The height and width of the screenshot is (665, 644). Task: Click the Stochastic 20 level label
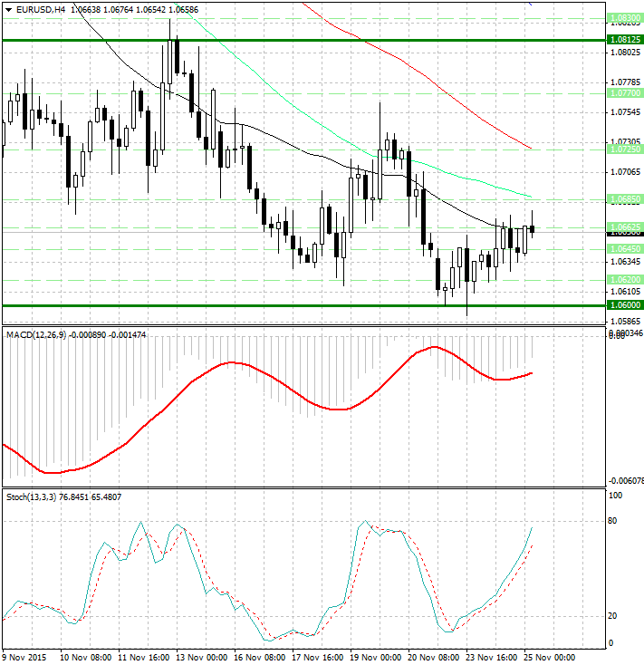[612, 616]
